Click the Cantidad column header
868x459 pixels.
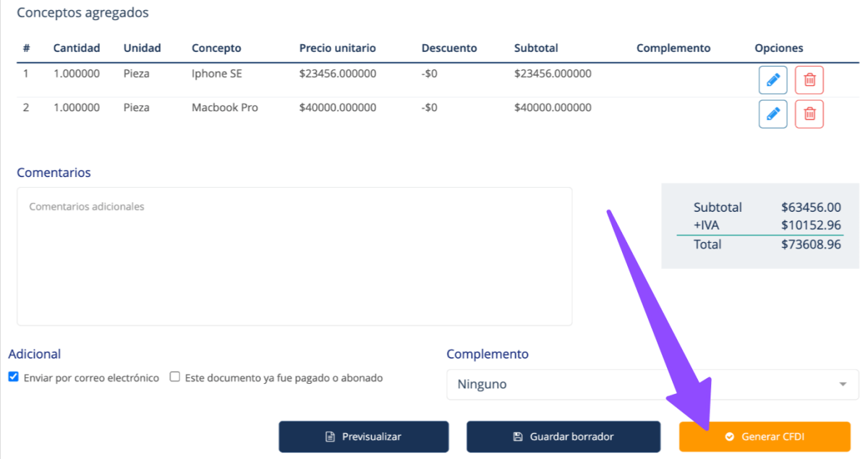tap(77, 48)
